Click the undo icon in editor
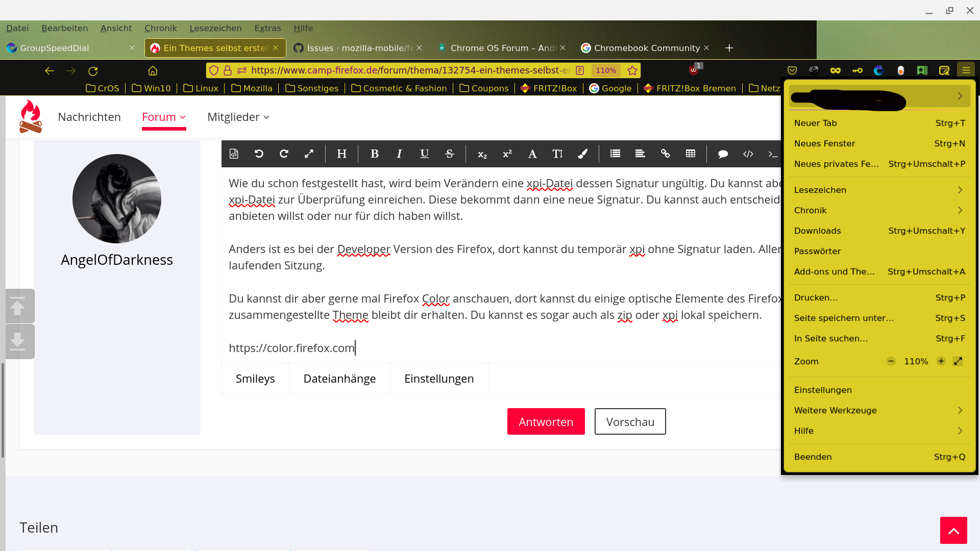980x551 pixels. [259, 154]
